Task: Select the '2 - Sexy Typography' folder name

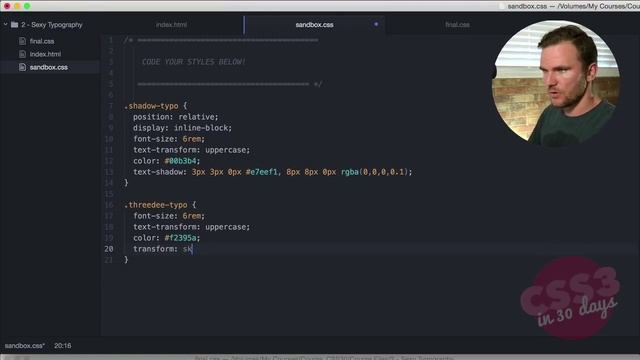Action: tap(52, 25)
